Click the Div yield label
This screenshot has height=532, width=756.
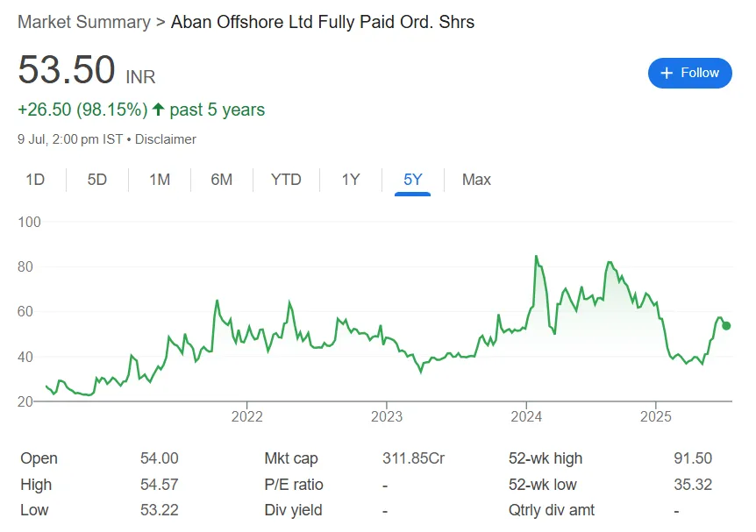point(293,510)
